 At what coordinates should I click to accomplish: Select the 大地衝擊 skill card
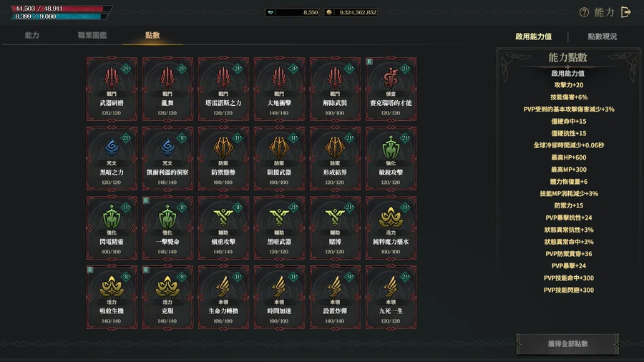279,89
